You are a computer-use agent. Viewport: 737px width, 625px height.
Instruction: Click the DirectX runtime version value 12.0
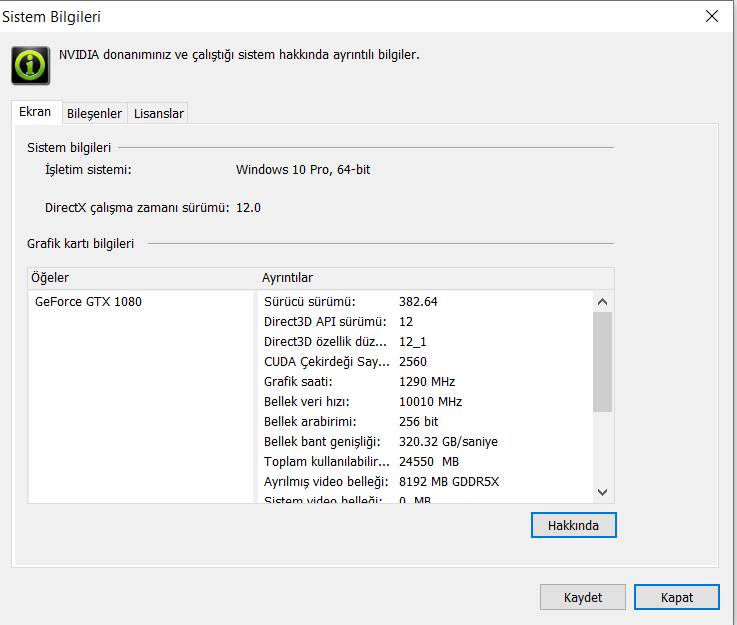(x=248, y=208)
